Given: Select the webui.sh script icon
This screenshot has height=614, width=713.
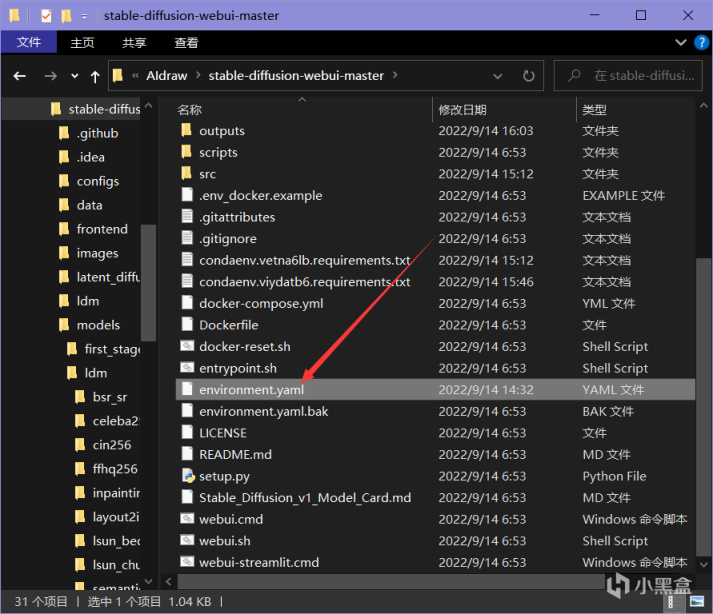Looking at the screenshot, I should 187,540.
